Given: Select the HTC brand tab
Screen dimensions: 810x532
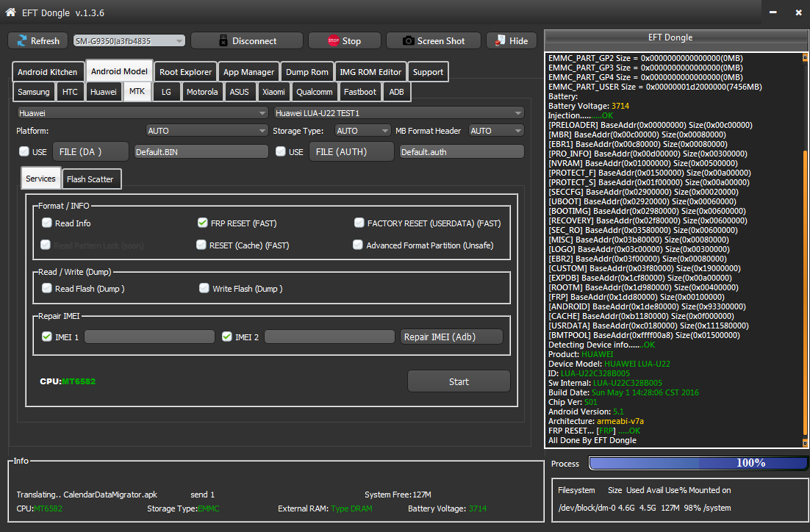Looking at the screenshot, I should [70, 91].
